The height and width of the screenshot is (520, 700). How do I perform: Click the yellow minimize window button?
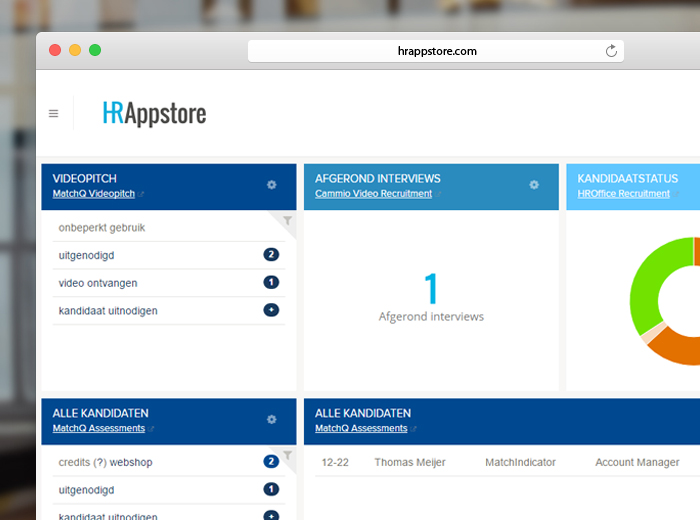point(75,50)
